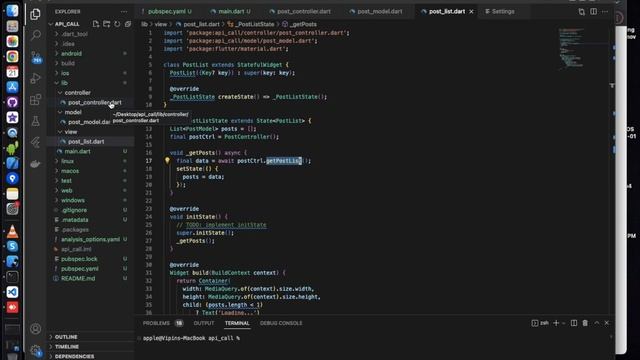Open the Extensions view

(36, 99)
